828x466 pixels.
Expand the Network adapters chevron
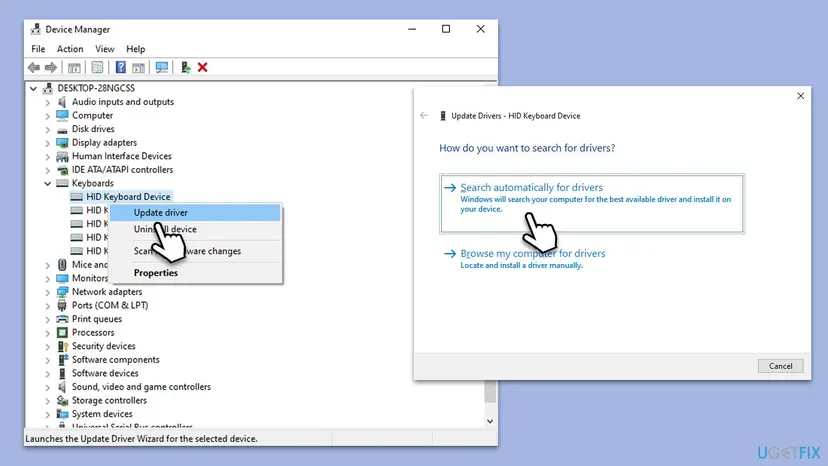48,292
